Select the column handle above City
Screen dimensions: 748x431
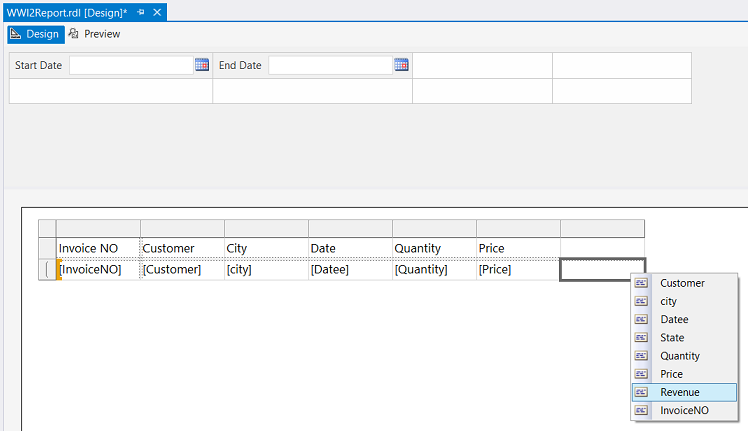pos(266,228)
